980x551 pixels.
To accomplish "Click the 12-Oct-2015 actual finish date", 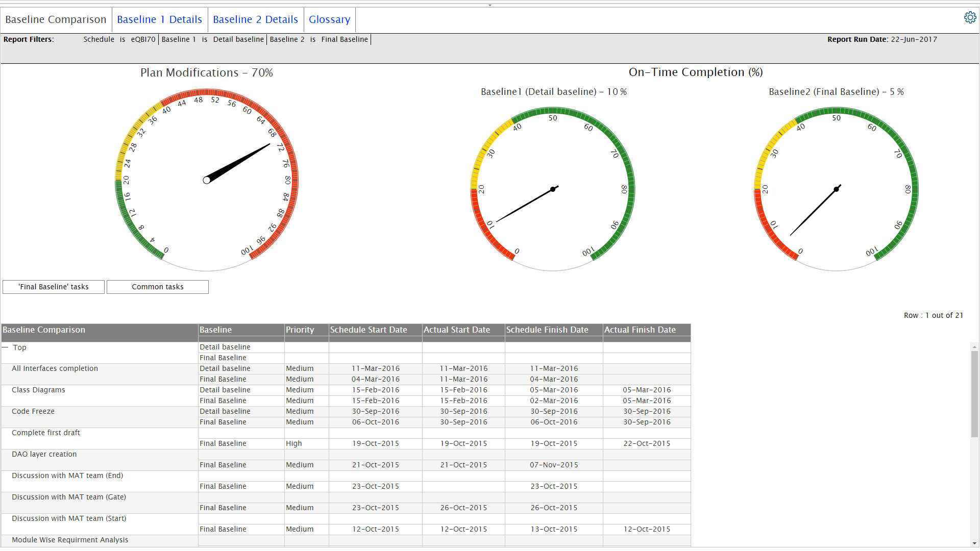I will coord(647,529).
